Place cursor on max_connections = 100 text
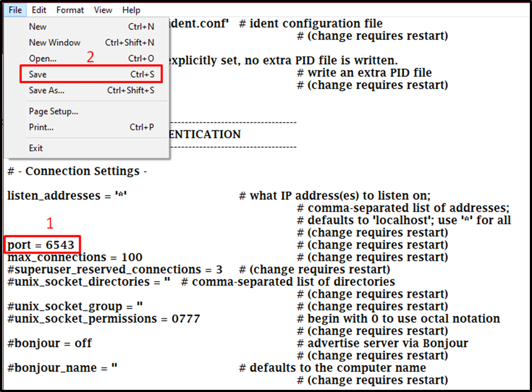Screen dimensions: 532x392 click(x=75, y=257)
